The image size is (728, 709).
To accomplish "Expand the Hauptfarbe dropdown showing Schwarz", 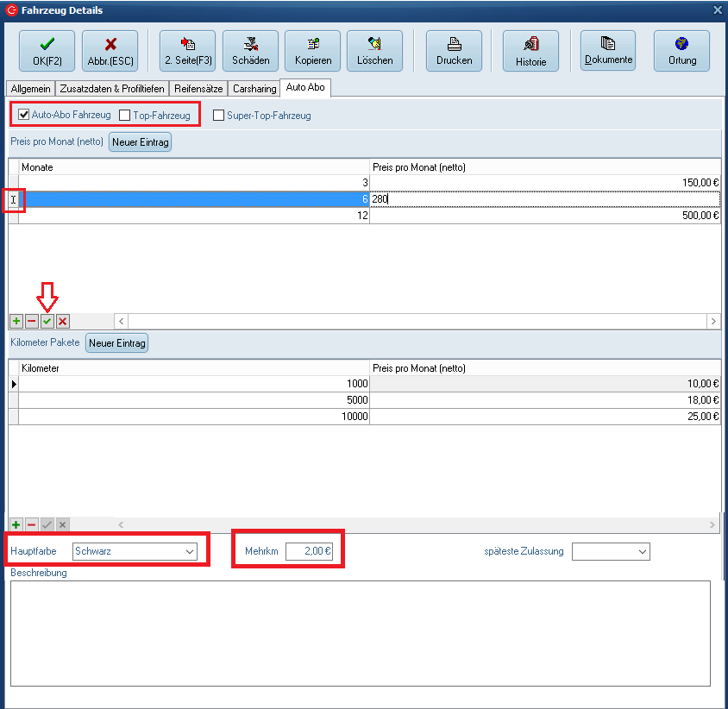I will pos(189,551).
